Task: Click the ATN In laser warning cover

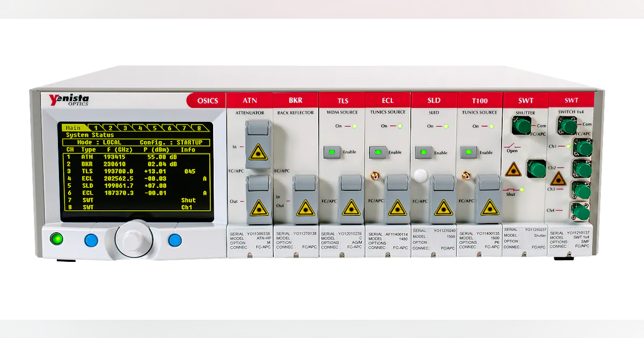Action: pos(257,142)
